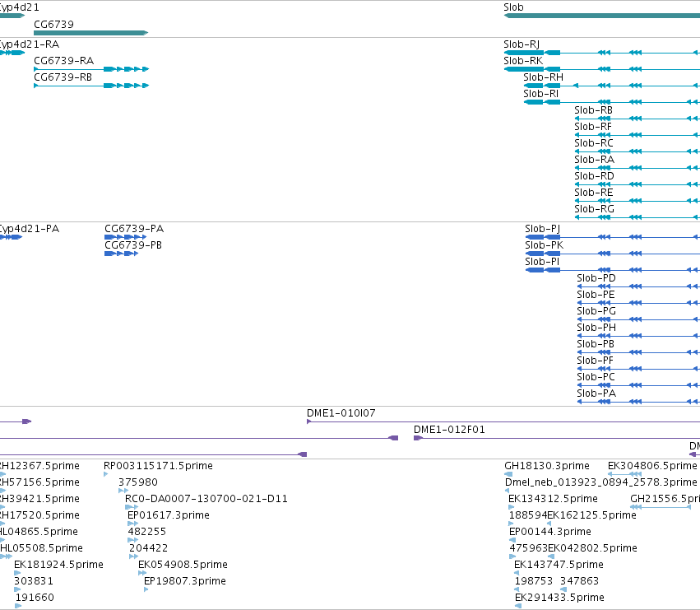Image resolution: width=700 pixels, height=610 pixels.
Task: Select feature 198753
Action: click(x=517, y=589)
